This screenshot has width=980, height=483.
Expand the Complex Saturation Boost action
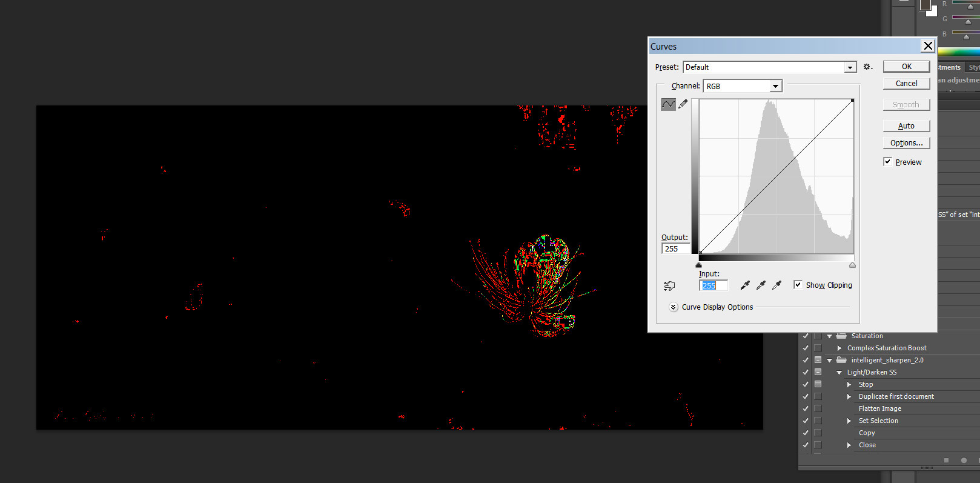[x=839, y=348]
